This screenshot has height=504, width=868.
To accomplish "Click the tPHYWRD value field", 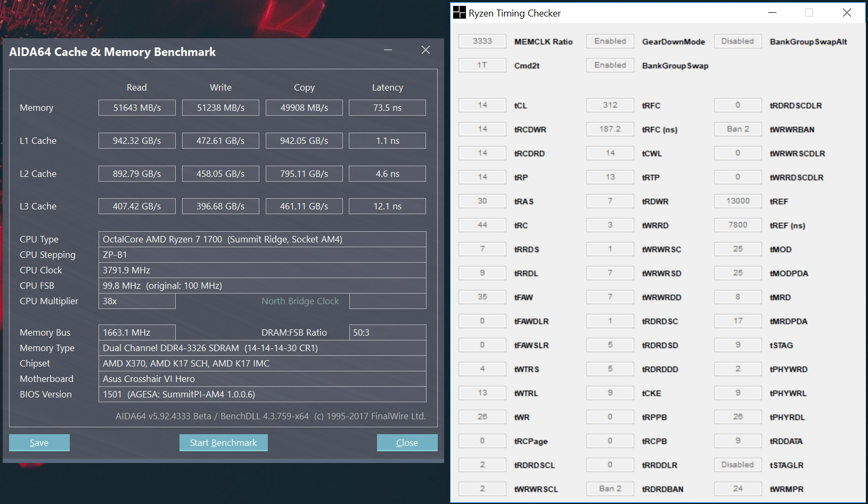I will [738, 369].
